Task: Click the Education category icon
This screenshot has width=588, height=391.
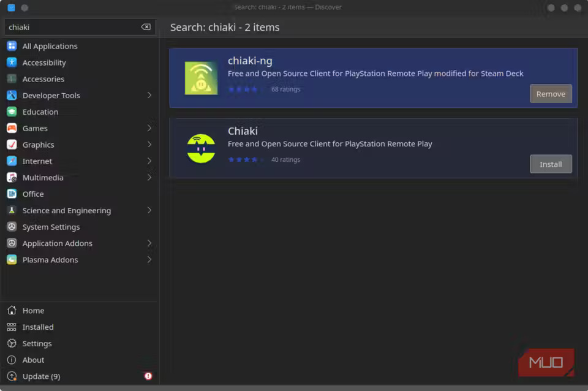Action: [12, 112]
